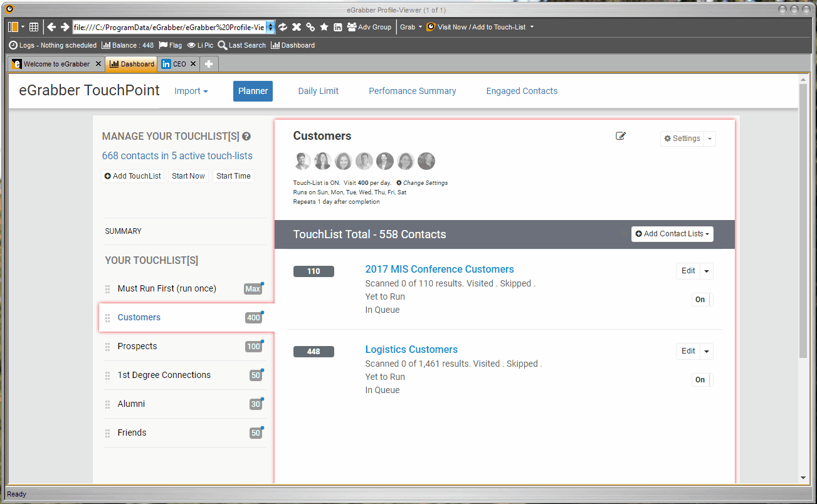Click the Start Time button
The height and width of the screenshot is (504, 817).
233,176
